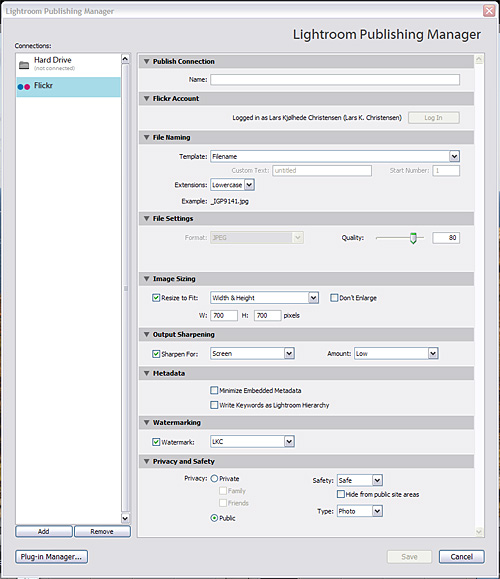Click the Connections list scroll-down arrow
This screenshot has height=579, width=500.
(x=125, y=518)
